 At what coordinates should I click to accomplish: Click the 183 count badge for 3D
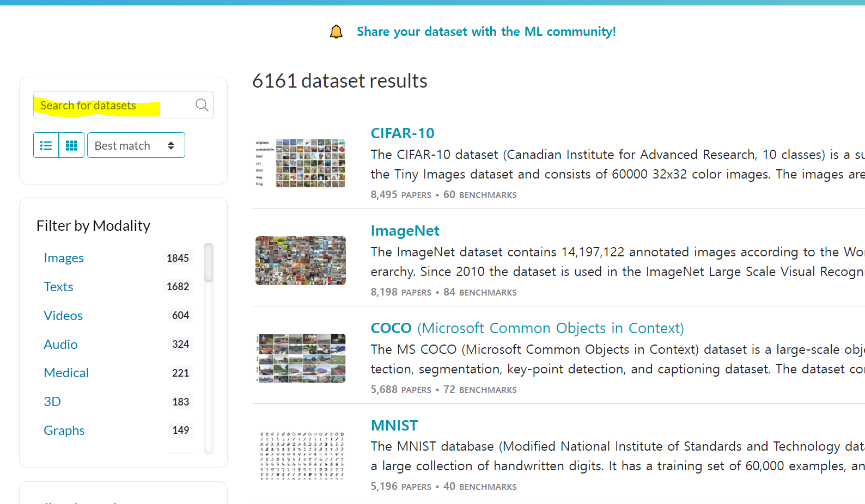(x=180, y=402)
